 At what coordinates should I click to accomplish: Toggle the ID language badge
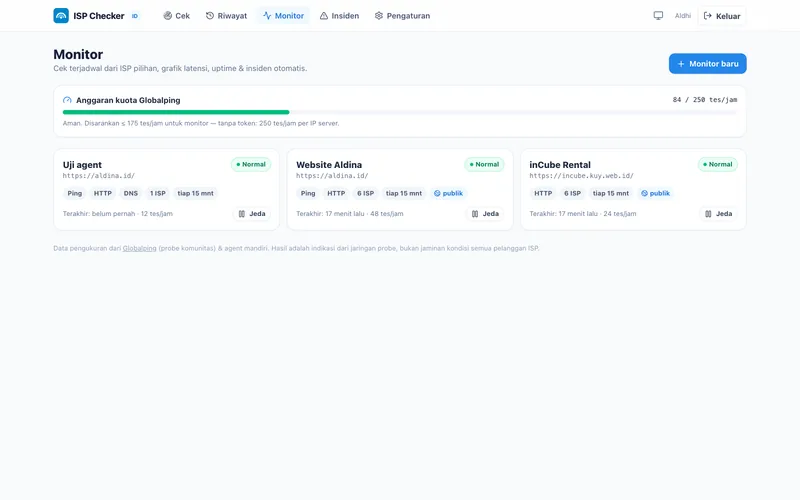(x=135, y=16)
